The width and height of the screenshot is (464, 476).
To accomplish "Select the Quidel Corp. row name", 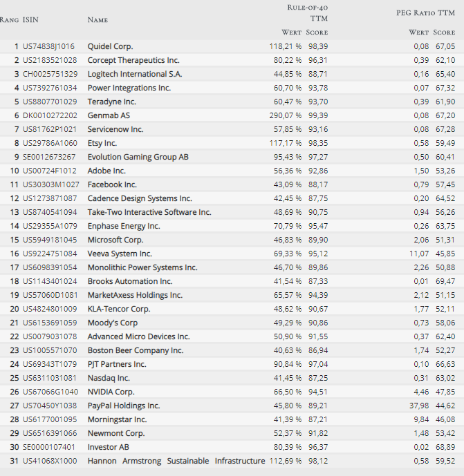I will [111, 46].
